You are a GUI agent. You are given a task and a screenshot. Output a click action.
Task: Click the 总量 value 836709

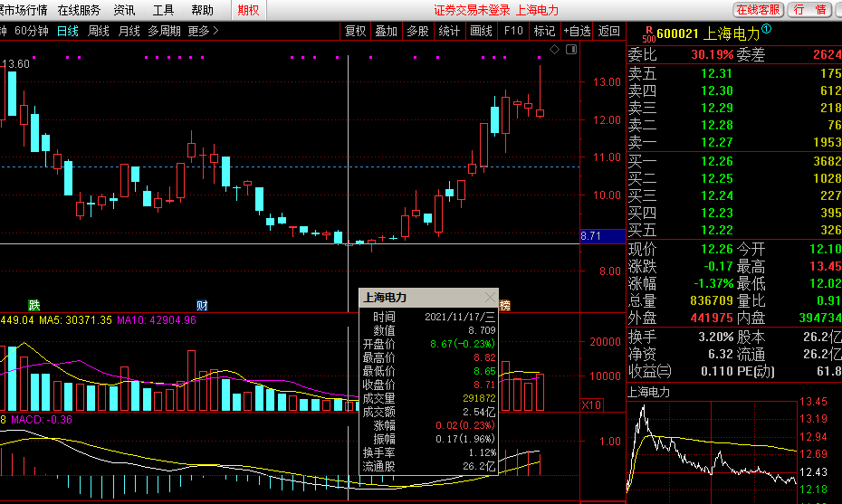tap(712, 300)
